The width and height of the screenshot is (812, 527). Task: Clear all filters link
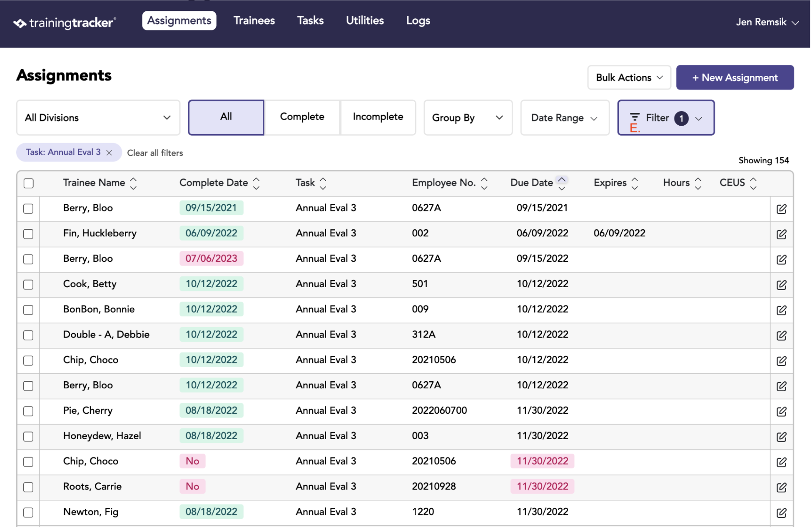155,153
